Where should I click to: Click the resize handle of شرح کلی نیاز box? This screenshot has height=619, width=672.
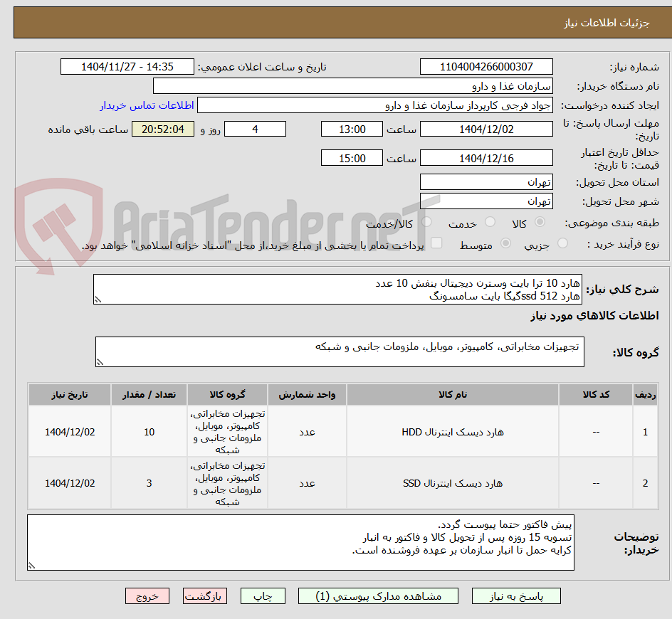pyautogui.click(x=98, y=300)
